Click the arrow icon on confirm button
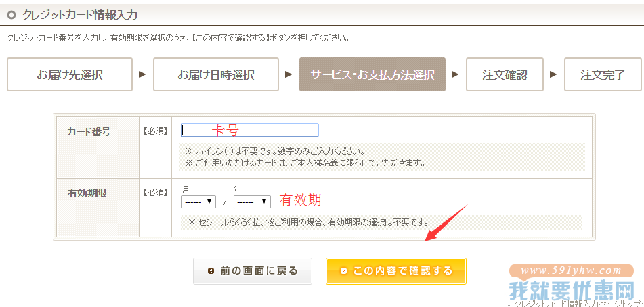Viewport: 644px width, 307px height. [x=344, y=271]
